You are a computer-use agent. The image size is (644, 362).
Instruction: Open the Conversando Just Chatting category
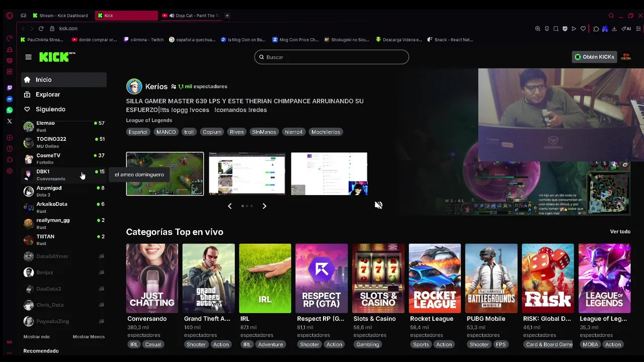(152, 279)
